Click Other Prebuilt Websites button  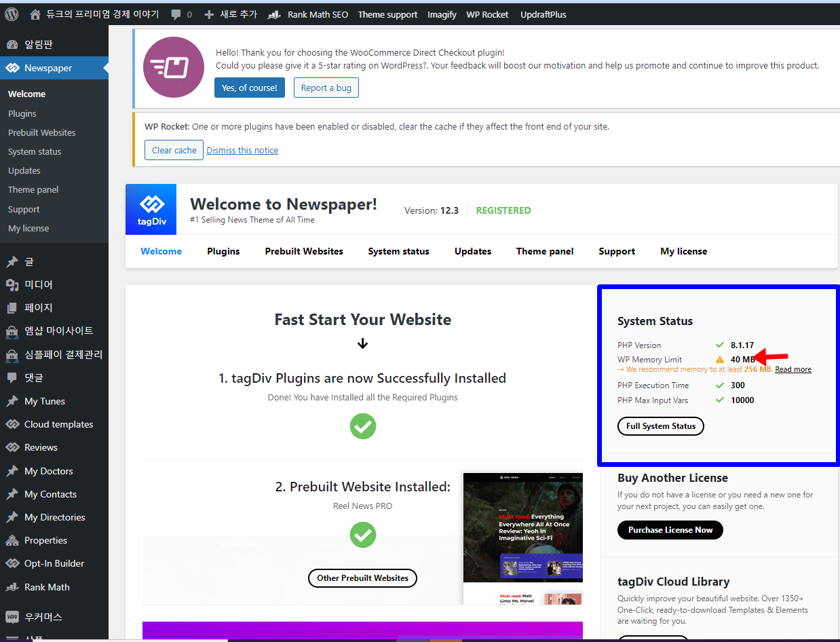pos(363,578)
